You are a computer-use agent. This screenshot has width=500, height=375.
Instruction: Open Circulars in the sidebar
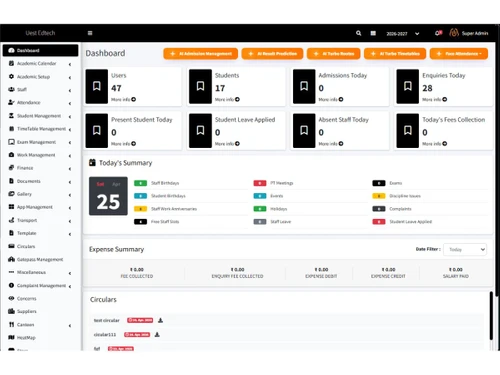[x=26, y=246]
